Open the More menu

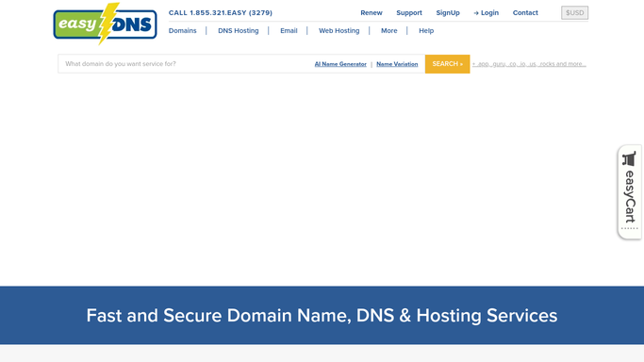pyautogui.click(x=389, y=31)
